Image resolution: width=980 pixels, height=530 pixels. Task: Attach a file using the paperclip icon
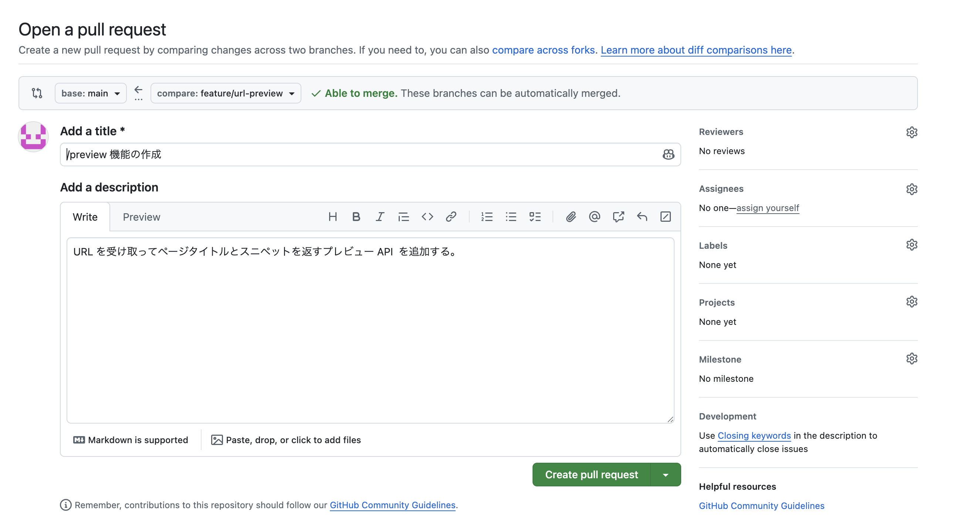coord(570,217)
